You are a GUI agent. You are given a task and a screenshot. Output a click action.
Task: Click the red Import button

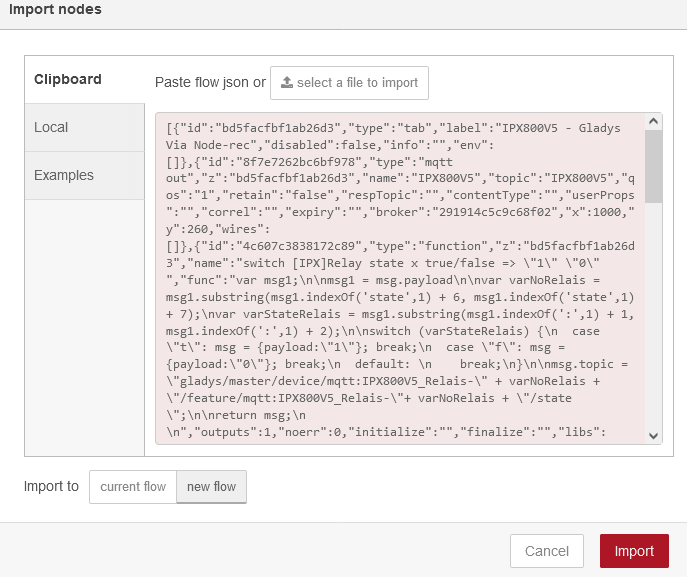coord(634,551)
